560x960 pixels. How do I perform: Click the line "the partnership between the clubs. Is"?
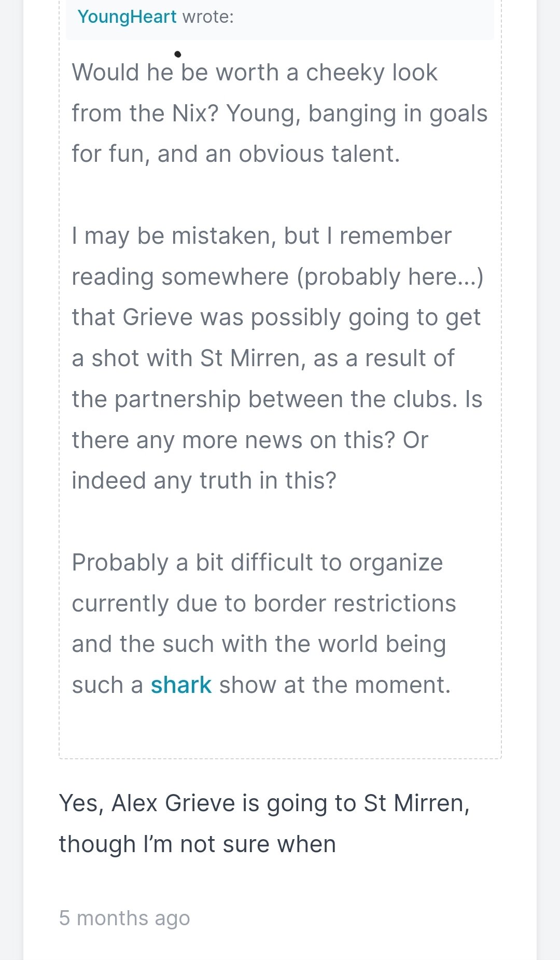pos(277,399)
